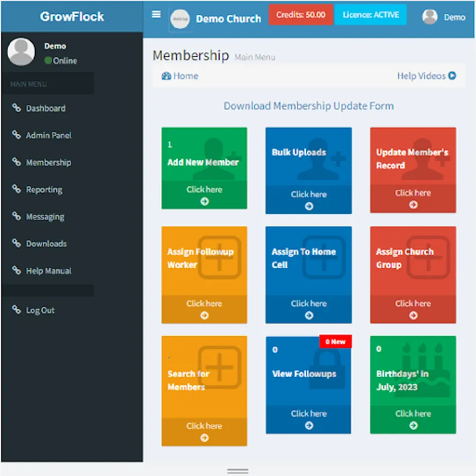
Task: Click the Home breadcrumb dashboard icon
Action: tap(166, 76)
